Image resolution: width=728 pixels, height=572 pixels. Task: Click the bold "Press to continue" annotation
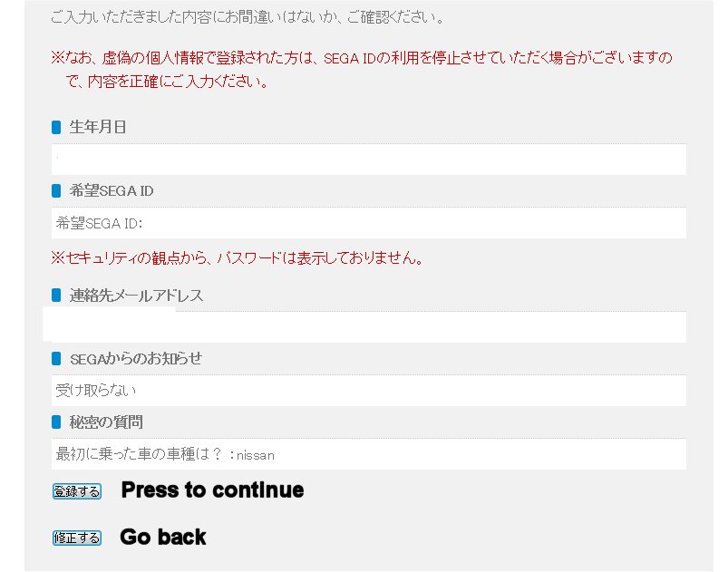click(212, 490)
